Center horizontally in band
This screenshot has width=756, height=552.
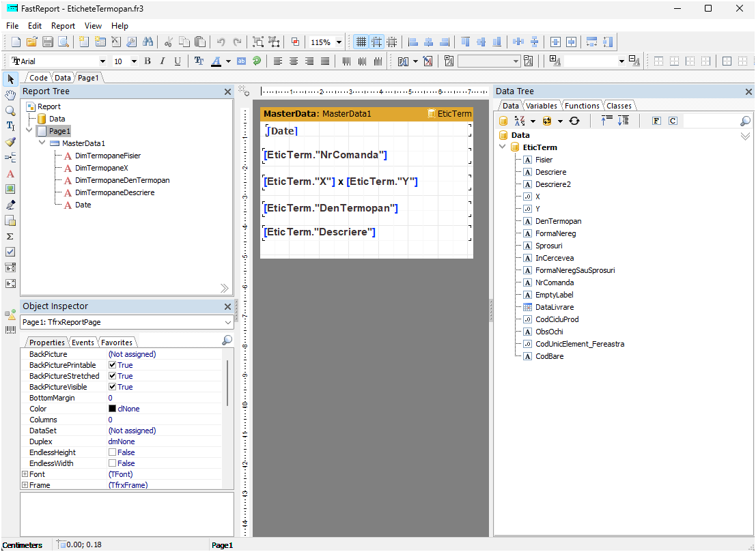(555, 42)
